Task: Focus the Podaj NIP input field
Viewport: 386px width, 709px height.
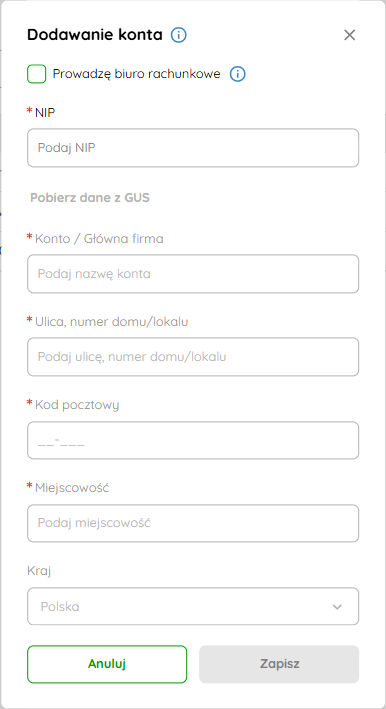Action: coord(193,148)
